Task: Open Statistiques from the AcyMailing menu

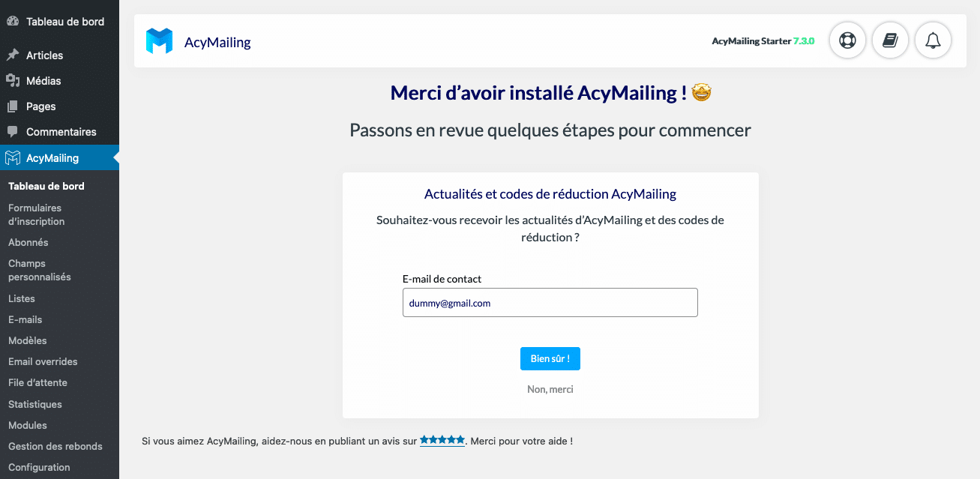Action: pyautogui.click(x=34, y=404)
